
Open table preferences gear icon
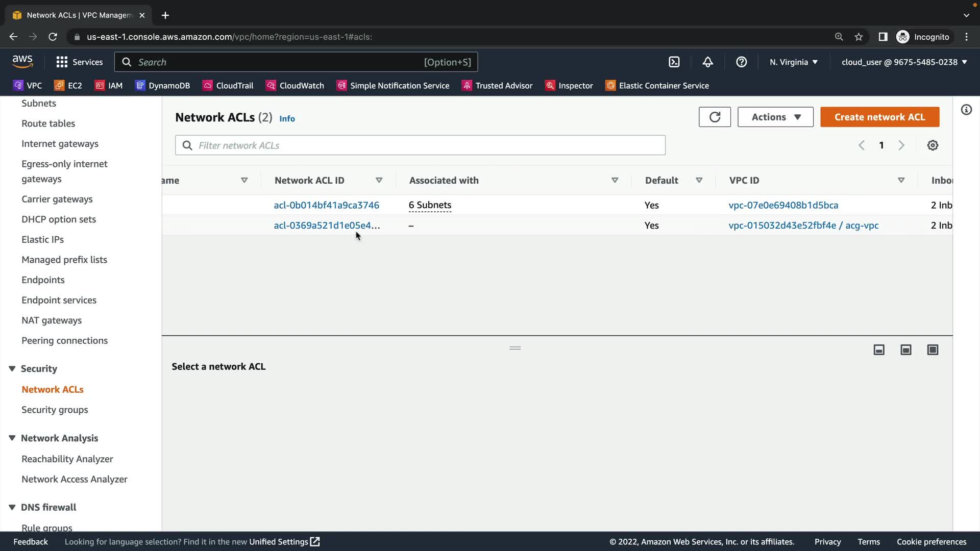coord(933,145)
